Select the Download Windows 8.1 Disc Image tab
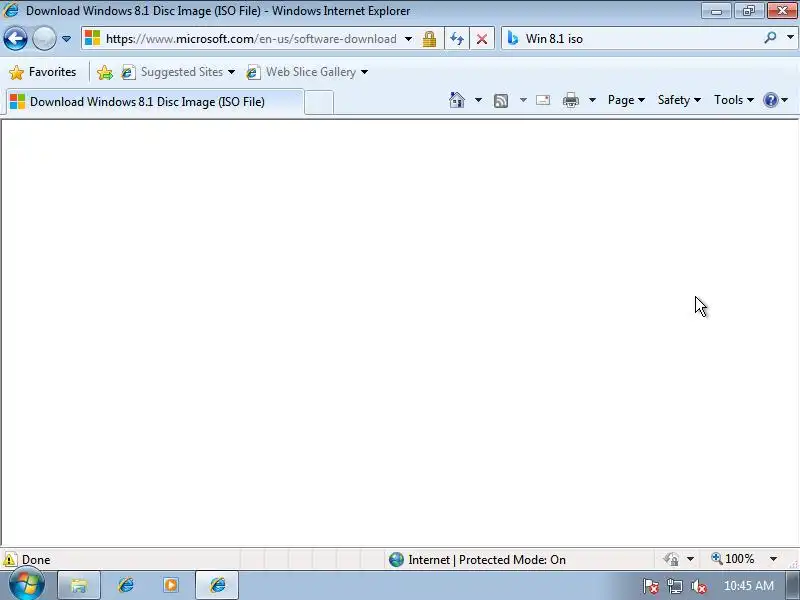800x600 pixels. pos(155,102)
